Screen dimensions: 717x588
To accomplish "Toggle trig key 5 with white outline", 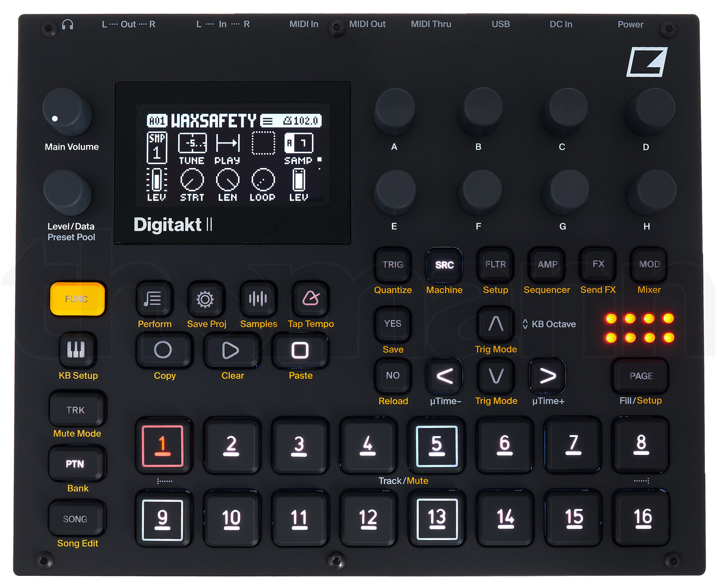I will tap(436, 445).
